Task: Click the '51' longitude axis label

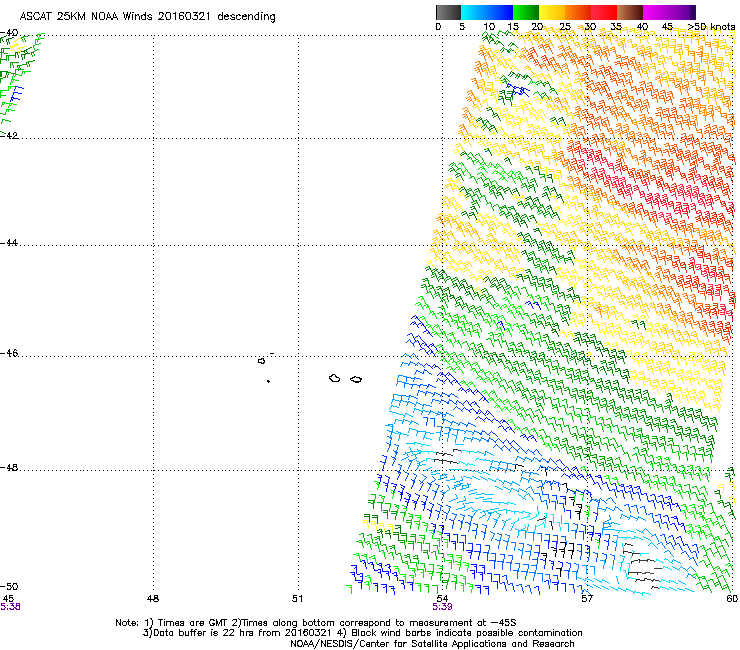Action: [297, 599]
